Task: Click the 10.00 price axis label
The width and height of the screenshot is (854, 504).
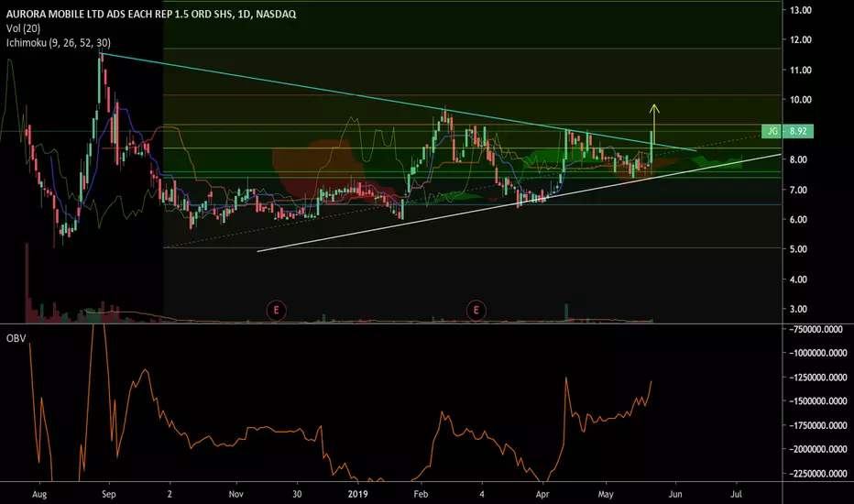Action: coord(800,100)
